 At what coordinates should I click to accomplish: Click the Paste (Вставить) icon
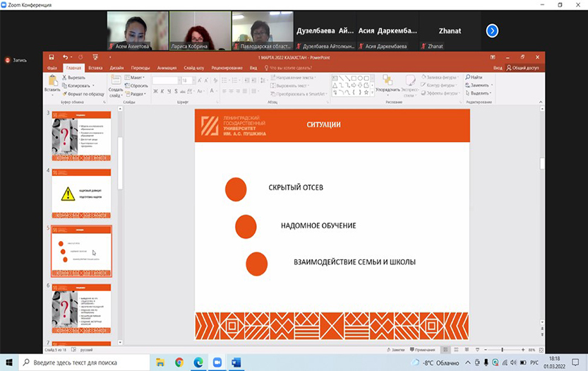point(52,83)
